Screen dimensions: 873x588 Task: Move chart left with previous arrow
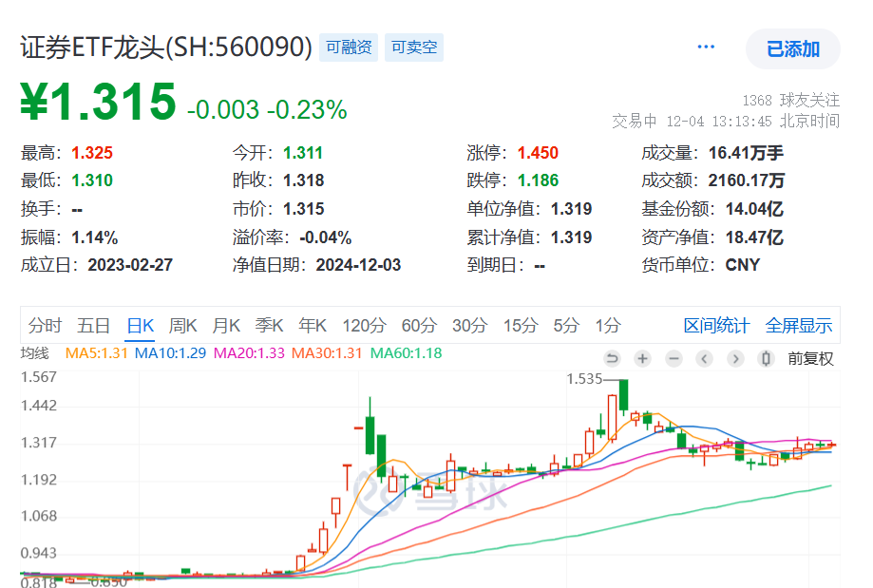704,358
